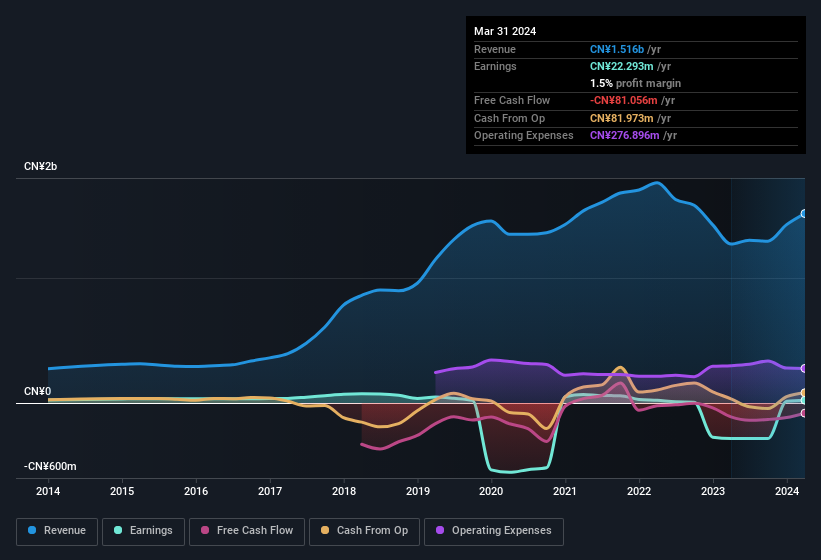821x560 pixels.
Task: Click the CN¥22.293m earnings value
Action: click(x=622, y=66)
